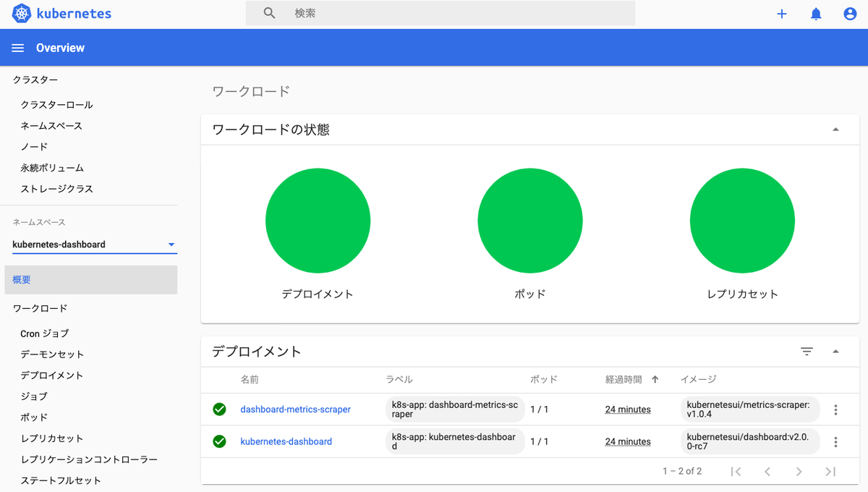Select ノード in sidebar

pyautogui.click(x=34, y=147)
